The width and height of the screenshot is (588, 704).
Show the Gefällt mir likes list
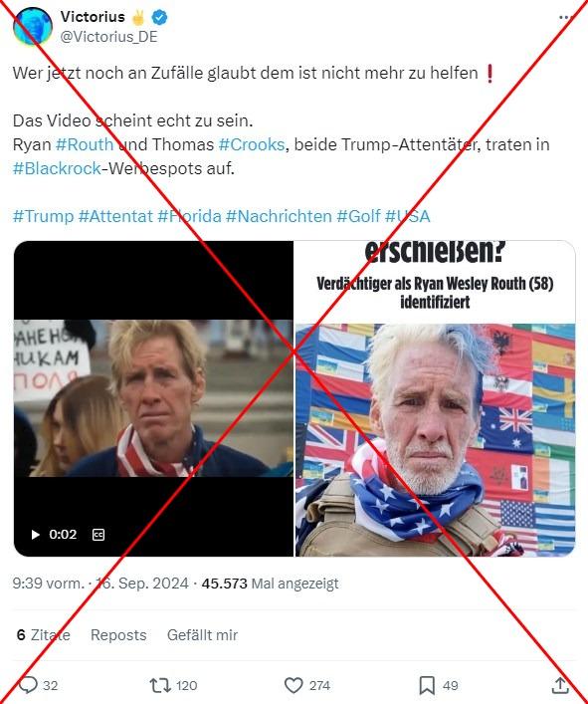pyautogui.click(x=202, y=635)
